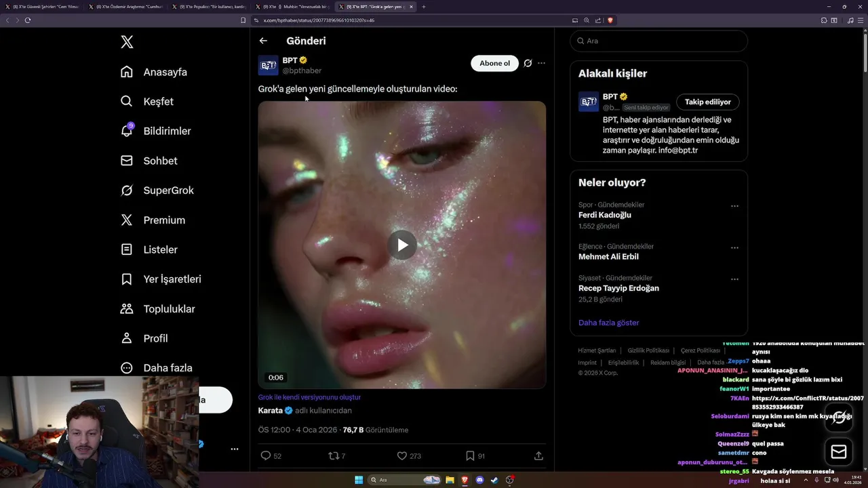Open Ferdi Kadıoğlu trend
The width and height of the screenshot is (868, 488).
[x=605, y=215]
